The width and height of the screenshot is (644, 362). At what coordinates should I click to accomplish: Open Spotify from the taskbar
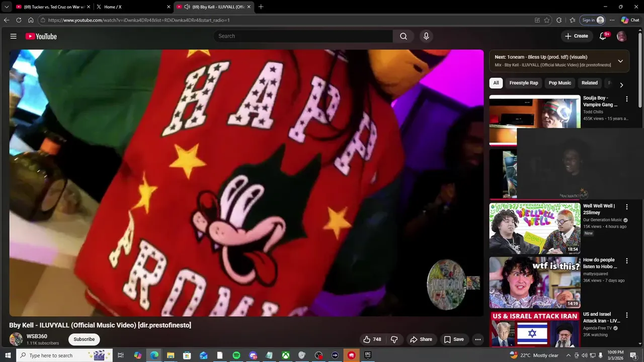[x=236, y=355]
